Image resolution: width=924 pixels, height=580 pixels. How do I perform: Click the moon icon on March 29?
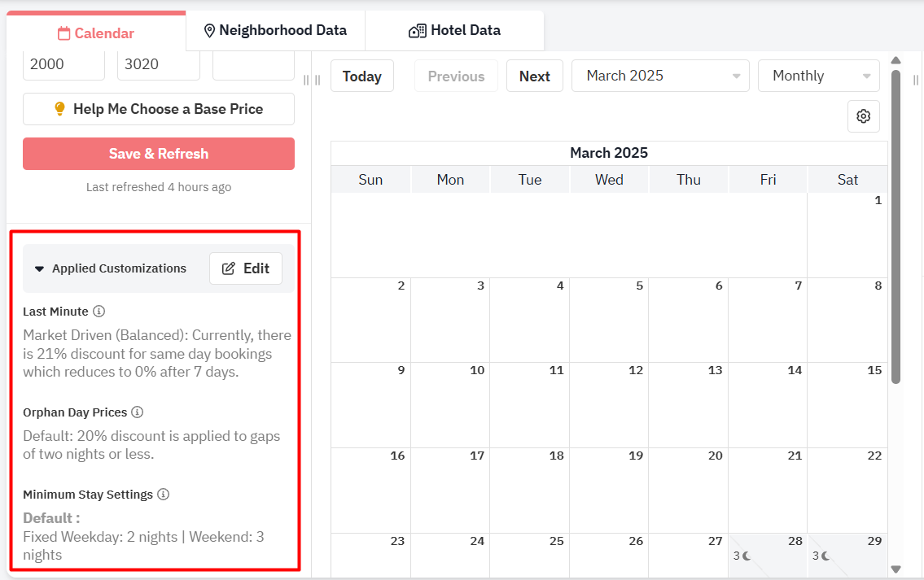pyautogui.click(x=826, y=556)
